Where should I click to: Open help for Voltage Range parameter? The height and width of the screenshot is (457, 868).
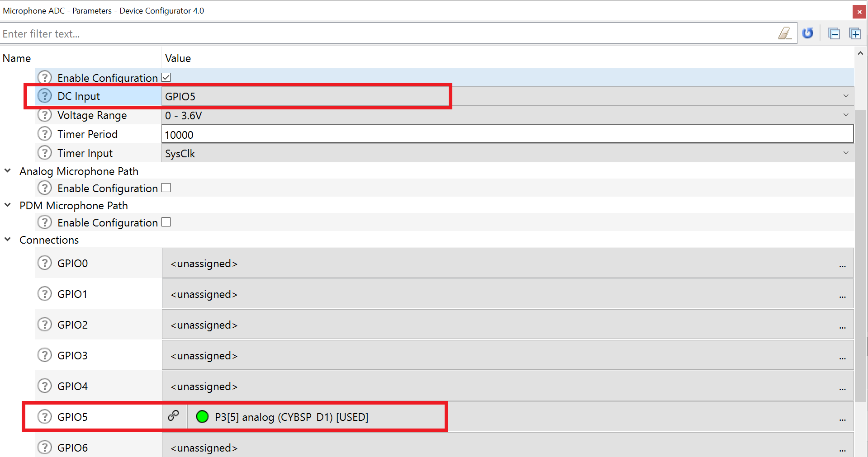44,115
